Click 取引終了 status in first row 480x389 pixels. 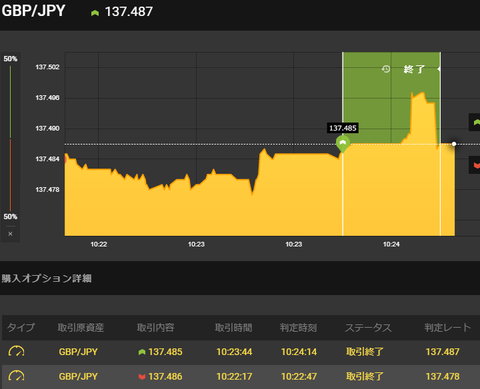click(365, 352)
